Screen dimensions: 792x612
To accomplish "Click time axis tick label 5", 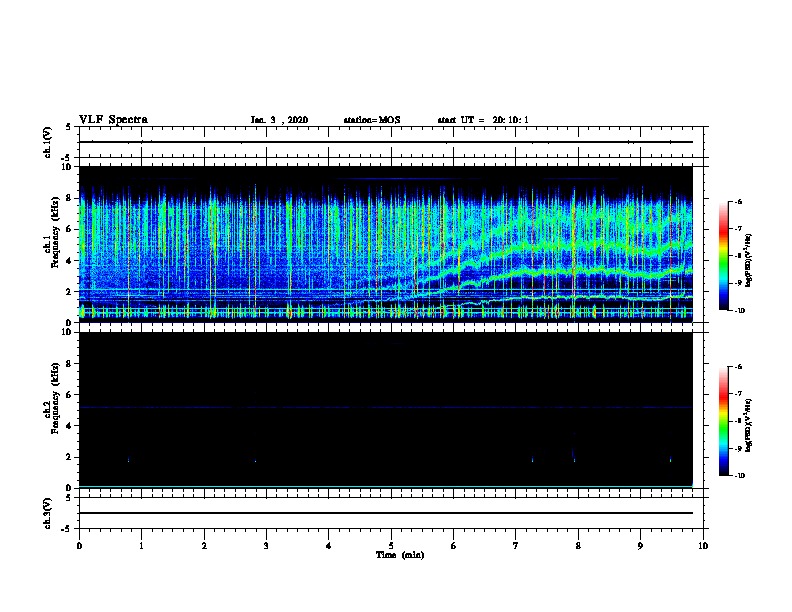I will coord(391,546).
